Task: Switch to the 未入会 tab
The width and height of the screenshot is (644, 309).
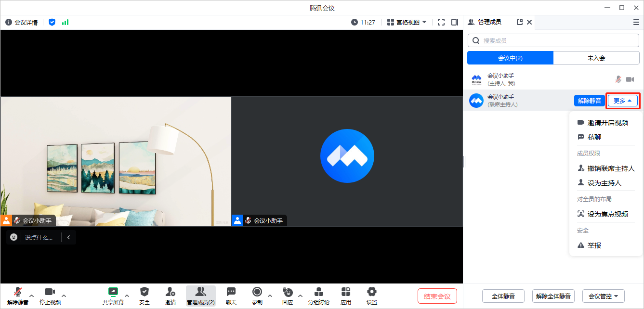Action: click(x=596, y=58)
